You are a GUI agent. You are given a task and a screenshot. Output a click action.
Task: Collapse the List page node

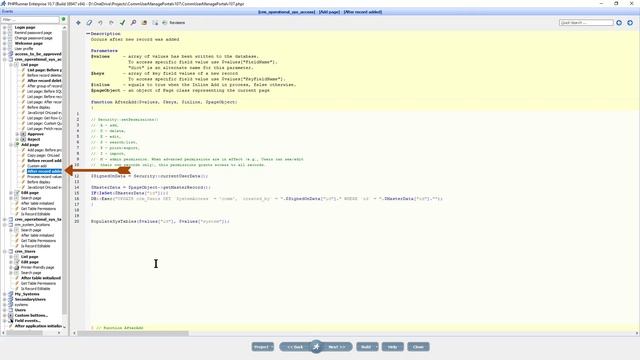(11, 64)
